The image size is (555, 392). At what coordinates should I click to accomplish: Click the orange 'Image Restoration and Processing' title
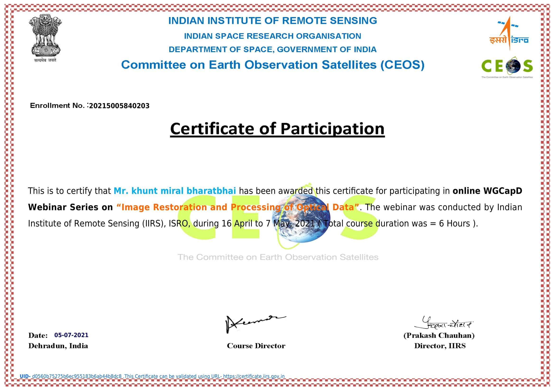tap(238, 207)
